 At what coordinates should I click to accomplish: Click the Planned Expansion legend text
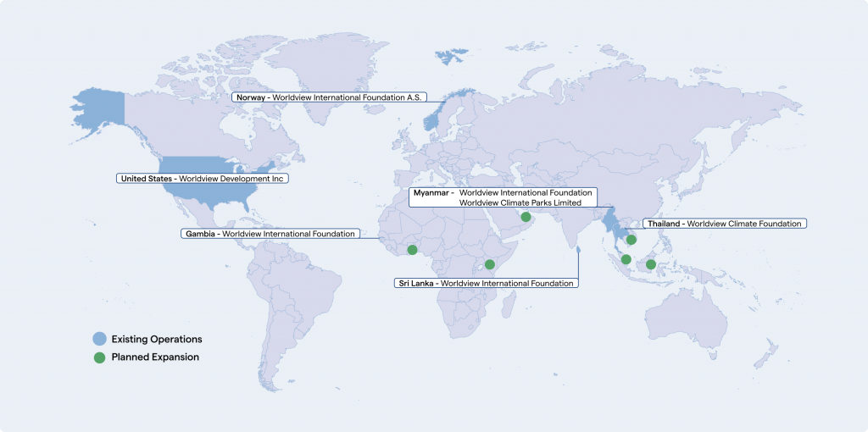click(155, 357)
